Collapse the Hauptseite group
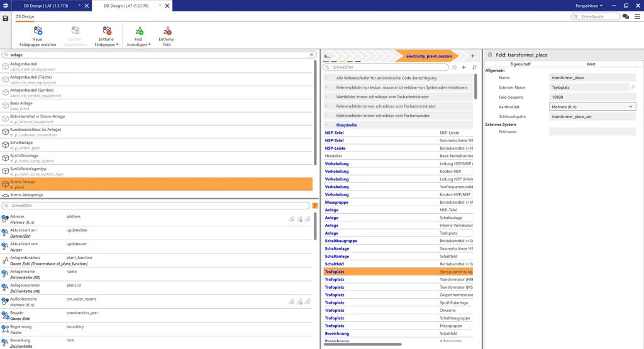Image resolution: width=644 pixels, height=349 pixels. coord(326,125)
